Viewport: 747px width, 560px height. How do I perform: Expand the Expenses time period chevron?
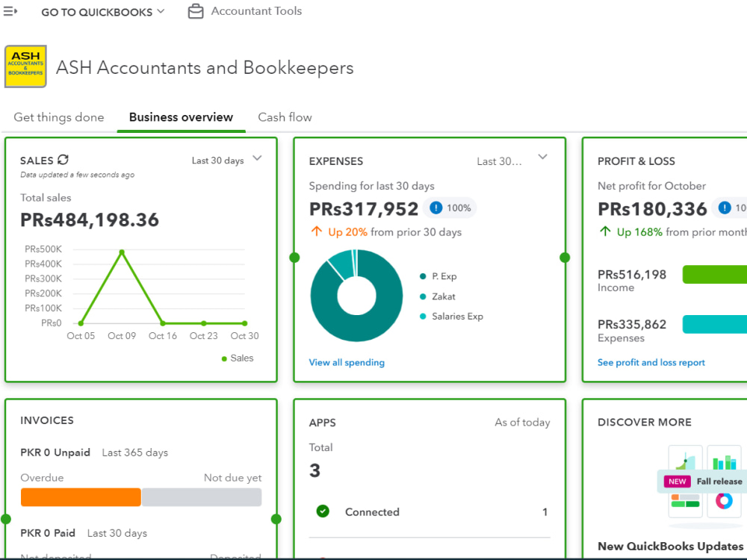point(543,158)
